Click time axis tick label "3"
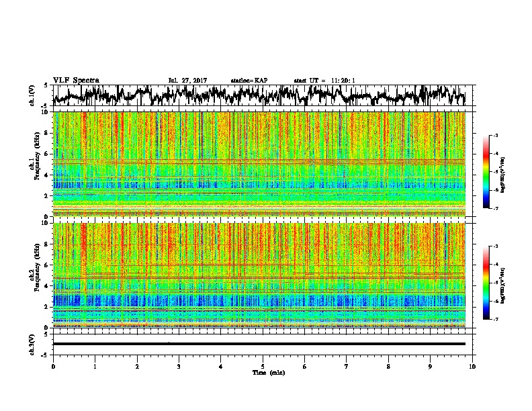This screenshot has width=532, height=411. pos(179,367)
